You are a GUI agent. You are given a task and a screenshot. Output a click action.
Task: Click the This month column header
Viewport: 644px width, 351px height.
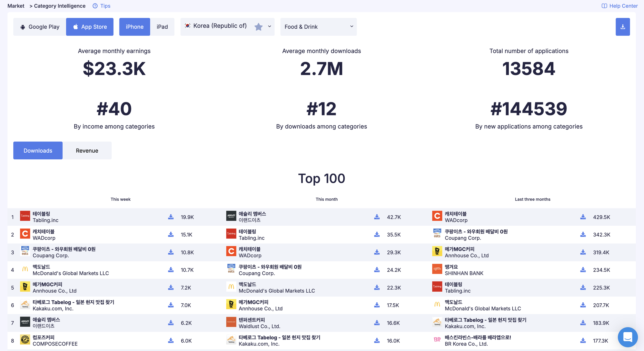pos(327,199)
